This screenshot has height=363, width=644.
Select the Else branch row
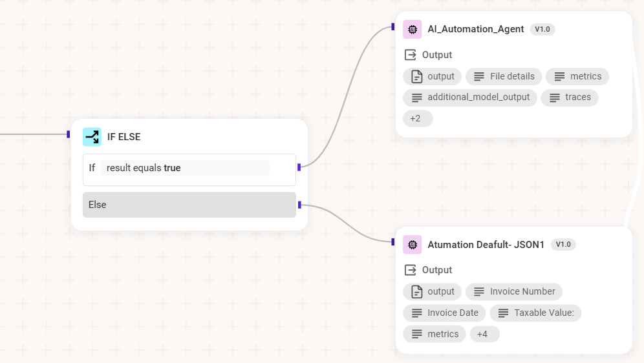point(189,205)
